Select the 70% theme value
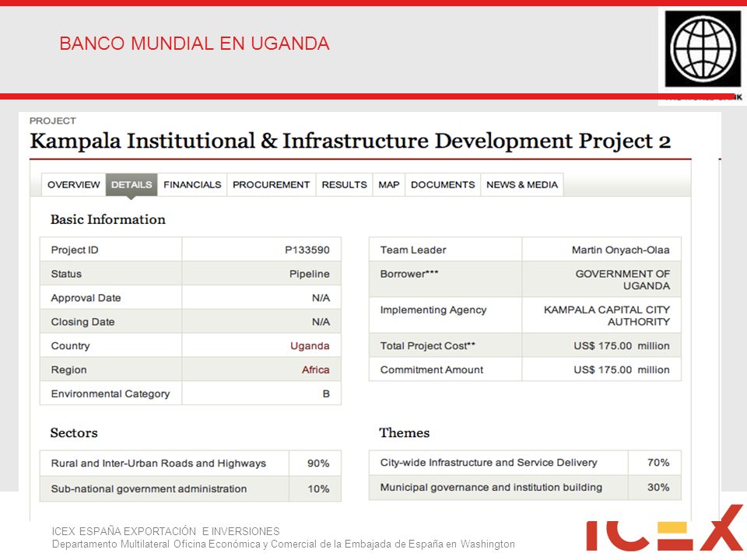Image resolution: width=747 pixels, height=560 pixels. (x=658, y=462)
